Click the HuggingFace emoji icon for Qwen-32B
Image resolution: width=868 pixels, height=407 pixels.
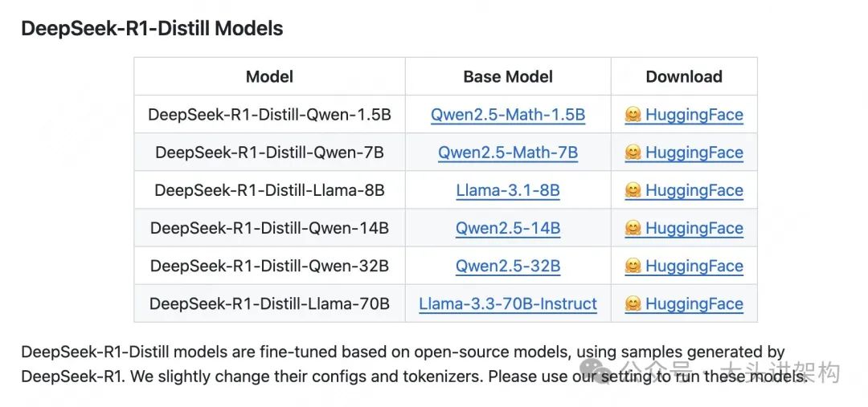point(633,266)
